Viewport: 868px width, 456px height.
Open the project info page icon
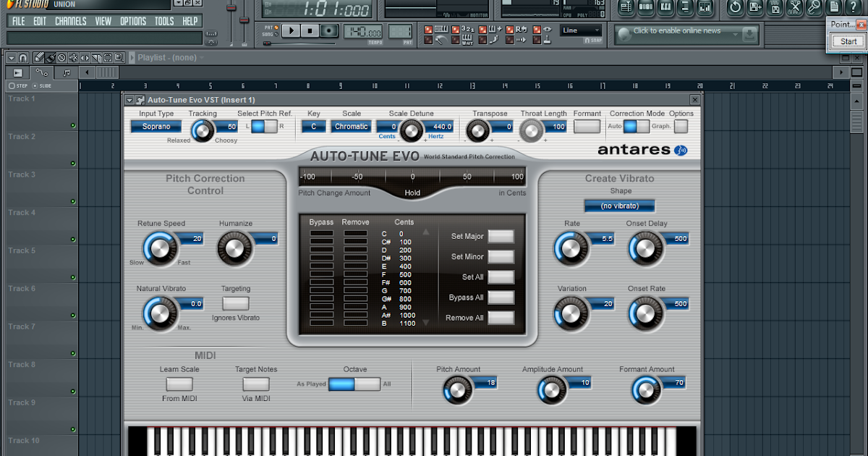point(834,7)
